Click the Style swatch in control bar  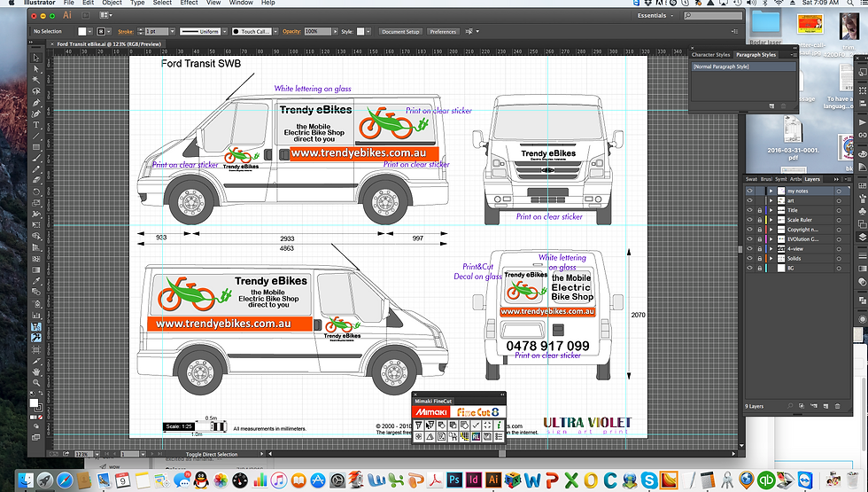coord(360,32)
